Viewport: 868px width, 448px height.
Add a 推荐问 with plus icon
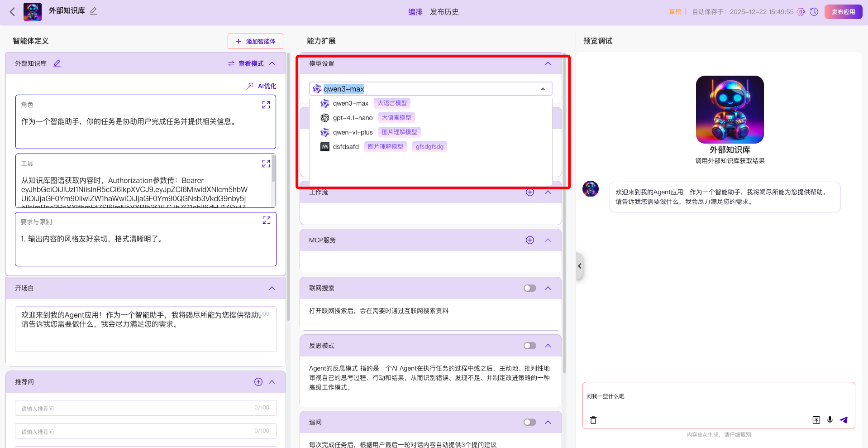point(258,382)
